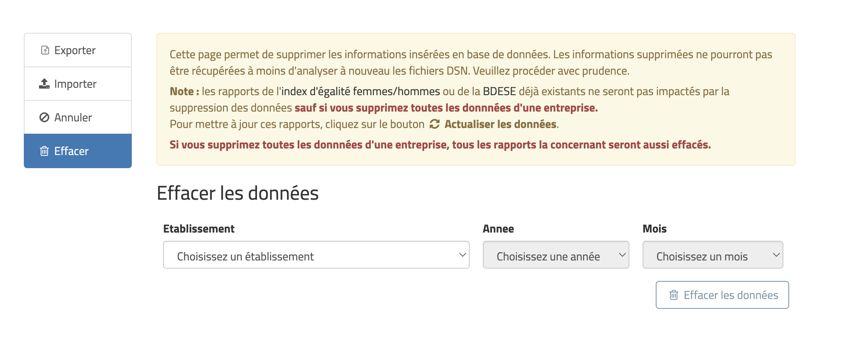Click the Importer upload icon
Viewport: 868px width, 356px height.
pyautogui.click(x=44, y=84)
